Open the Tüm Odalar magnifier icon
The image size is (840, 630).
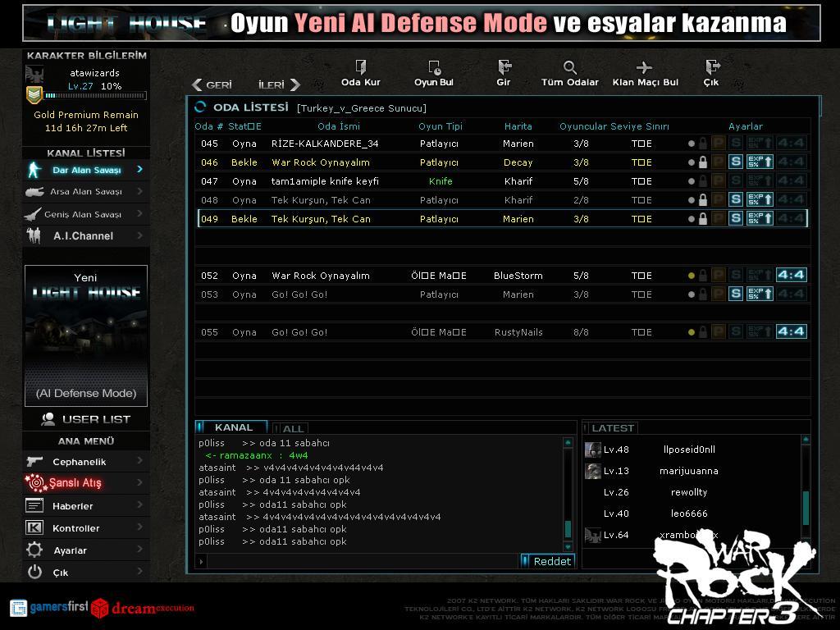click(570, 67)
